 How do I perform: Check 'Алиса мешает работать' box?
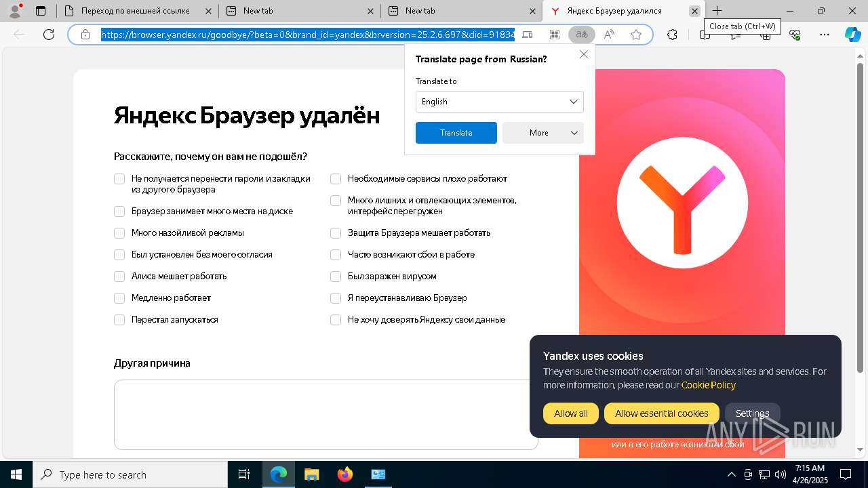(x=119, y=277)
